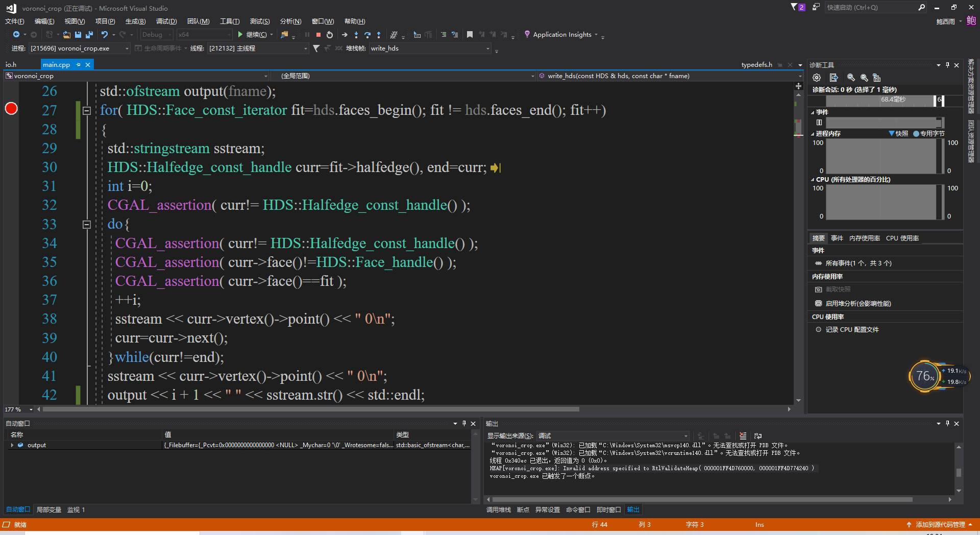Zoom in on the diagnostics timeline

coord(851,78)
